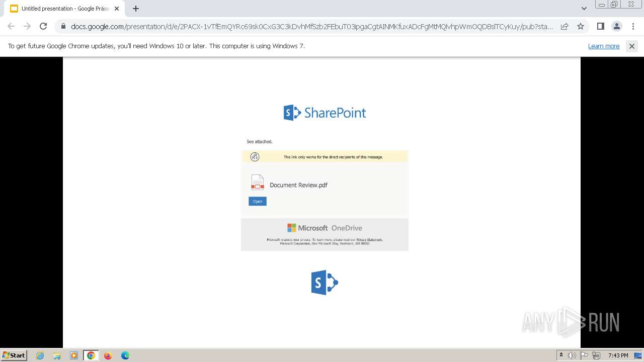Click the direct recipients notice text
The height and width of the screenshot is (362, 644).
333,157
